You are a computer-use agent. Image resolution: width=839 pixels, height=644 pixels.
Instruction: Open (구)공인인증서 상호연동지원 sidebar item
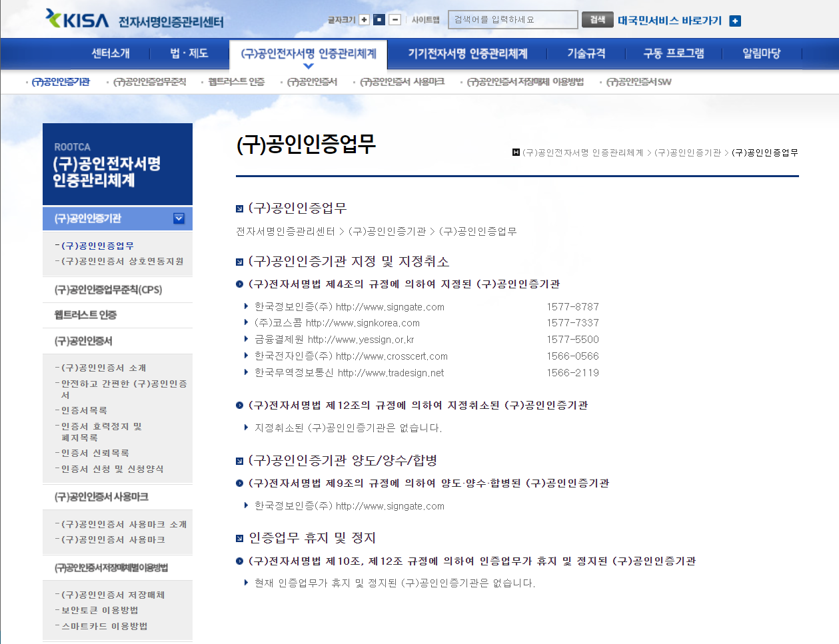[x=123, y=261]
